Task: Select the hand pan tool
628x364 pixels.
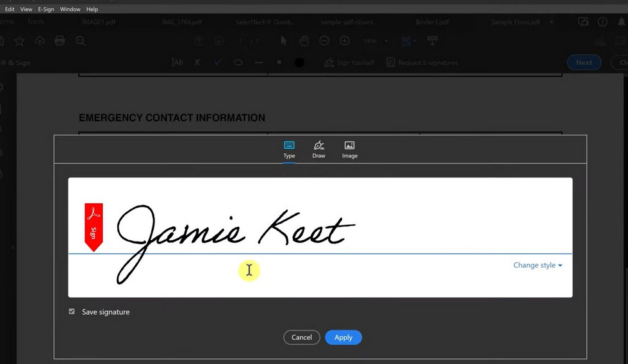Action: tap(304, 41)
